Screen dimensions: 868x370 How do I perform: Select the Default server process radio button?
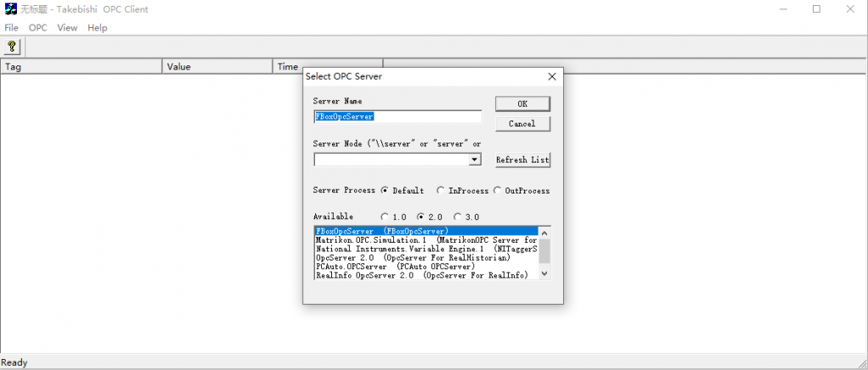(385, 191)
